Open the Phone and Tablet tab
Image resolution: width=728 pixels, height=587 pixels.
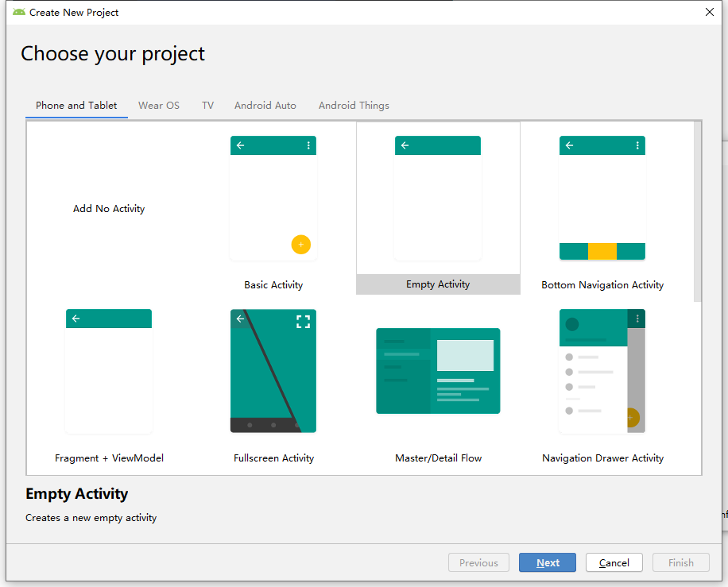click(76, 106)
